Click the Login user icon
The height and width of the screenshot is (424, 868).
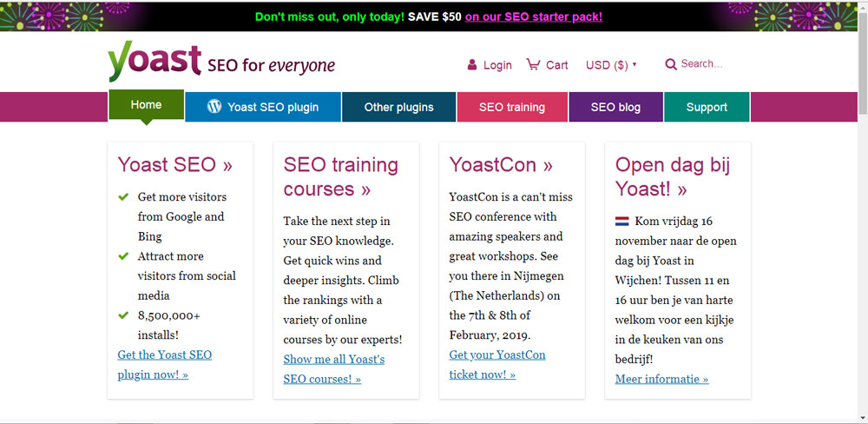click(472, 65)
